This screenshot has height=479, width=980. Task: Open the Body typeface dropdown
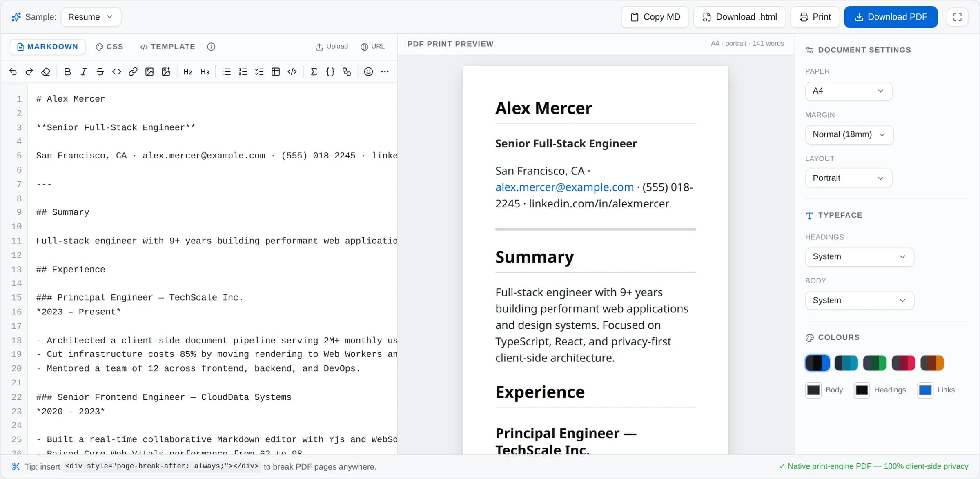[860, 301]
